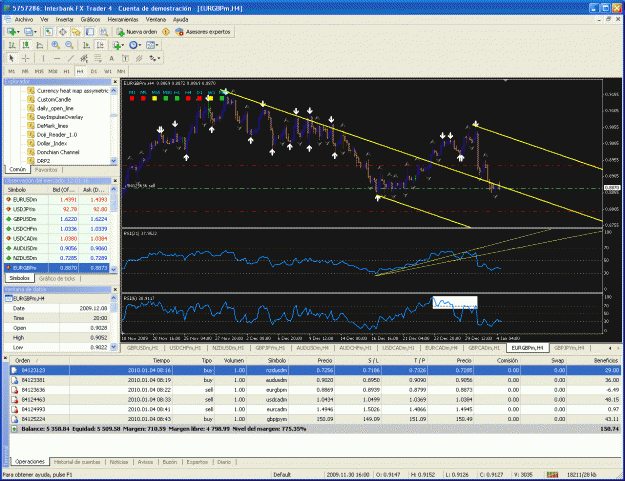Click the zoom out magnifier icon
Viewport: 625px width, 481px height.
coord(69,45)
